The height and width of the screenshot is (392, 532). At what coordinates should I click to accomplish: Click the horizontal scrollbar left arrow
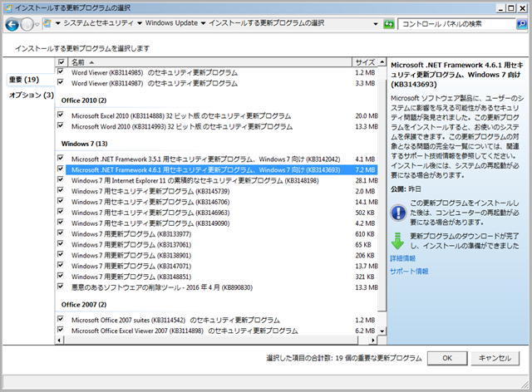[x=59, y=341]
